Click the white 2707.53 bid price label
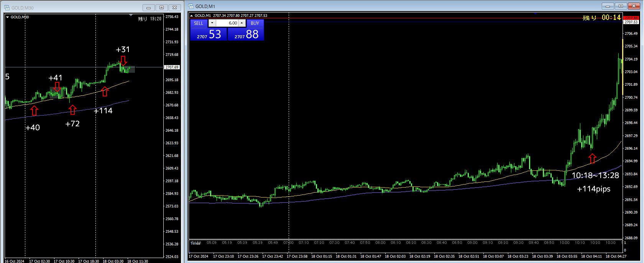Image resolution: width=644 pixels, height=263 pixels. pos(631,22)
